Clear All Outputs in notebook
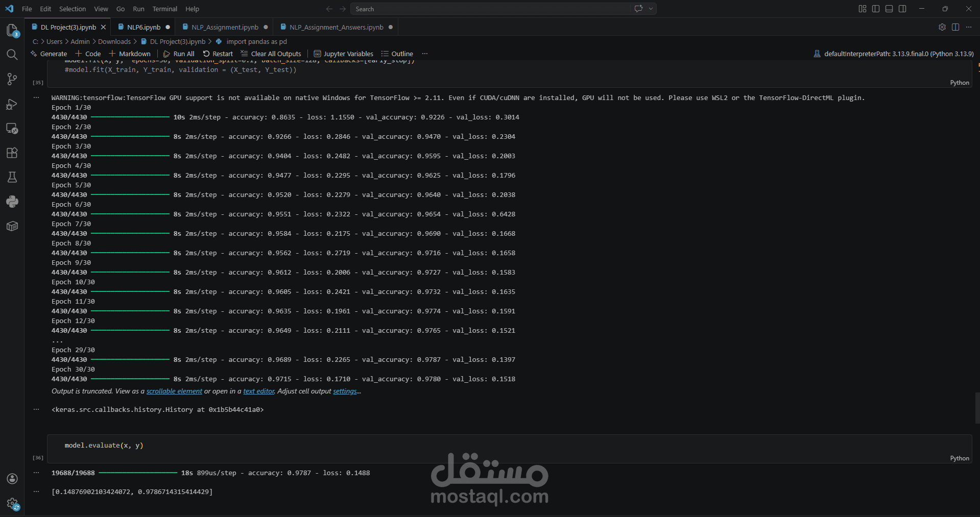The height and width of the screenshot is (517, 980). [271, 54]
